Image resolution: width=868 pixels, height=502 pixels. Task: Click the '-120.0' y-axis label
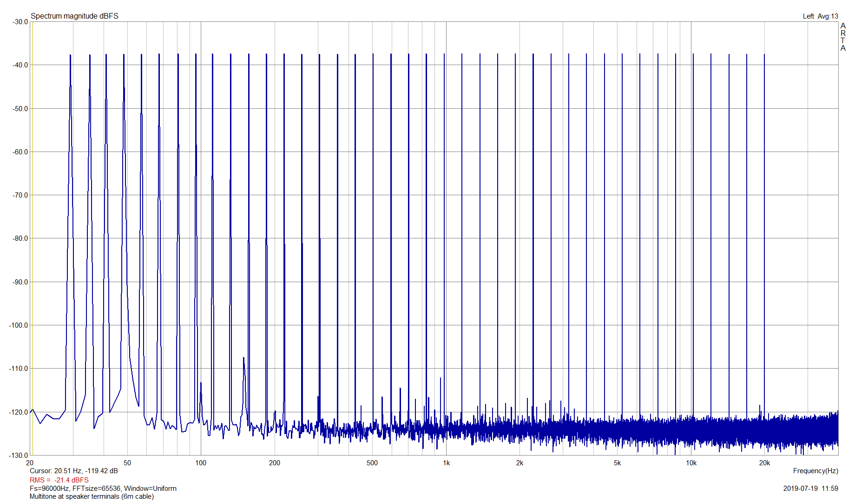(19, 412)
